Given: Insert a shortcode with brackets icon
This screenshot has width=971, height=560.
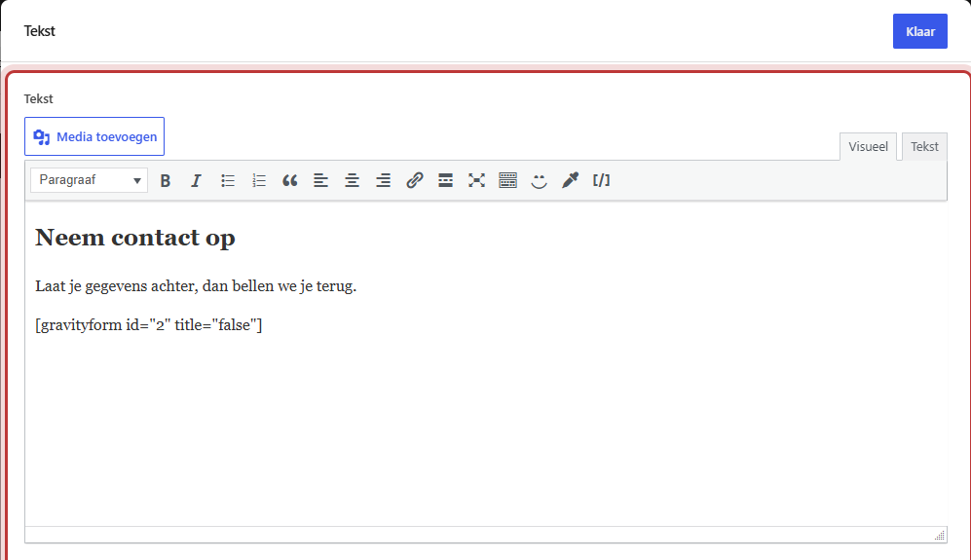Looking at the screenshot, I should (601, 180).
